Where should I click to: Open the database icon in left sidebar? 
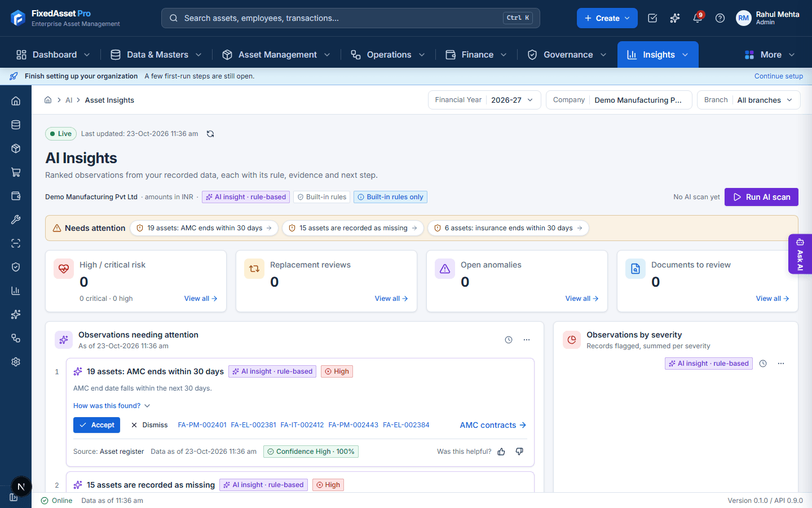pyautogui.click(x=16, y=125)
